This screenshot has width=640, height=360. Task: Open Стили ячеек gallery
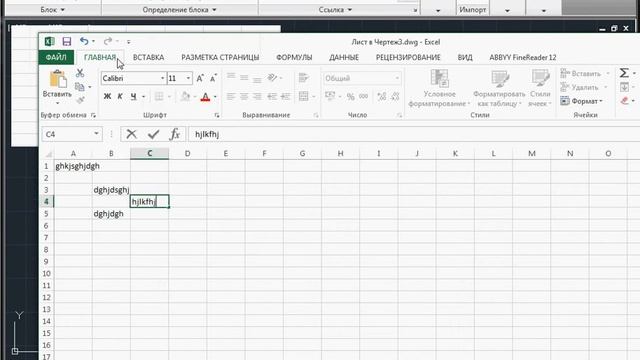pyautogui.click(x=540, y=88)
